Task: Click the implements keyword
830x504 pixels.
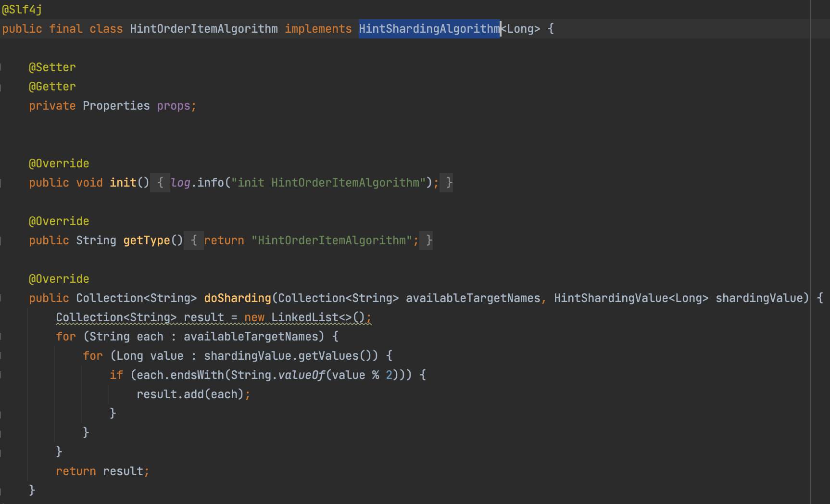Action: click(x=318, y=29)
